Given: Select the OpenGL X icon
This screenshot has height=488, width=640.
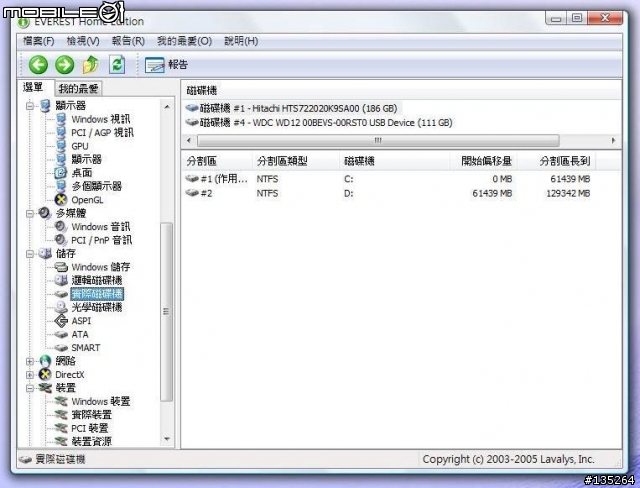Looking at the screenshot, I should tap(61, 200).
